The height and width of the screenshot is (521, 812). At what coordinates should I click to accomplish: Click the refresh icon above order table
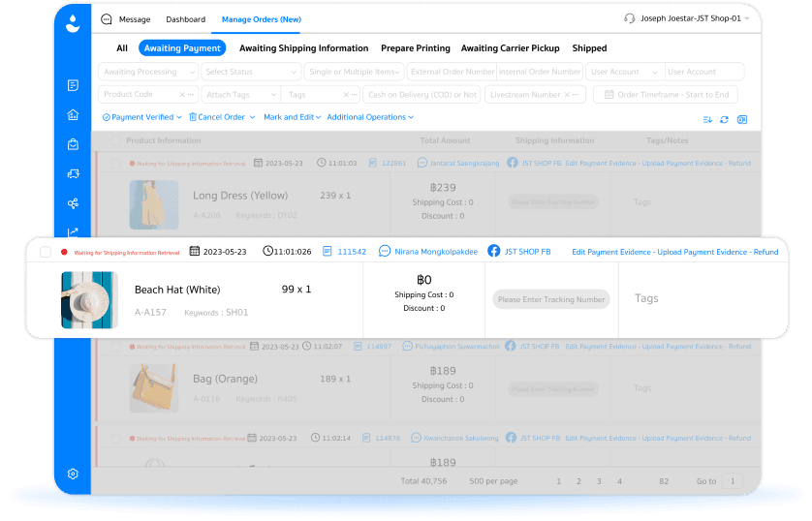pos(724,119)
